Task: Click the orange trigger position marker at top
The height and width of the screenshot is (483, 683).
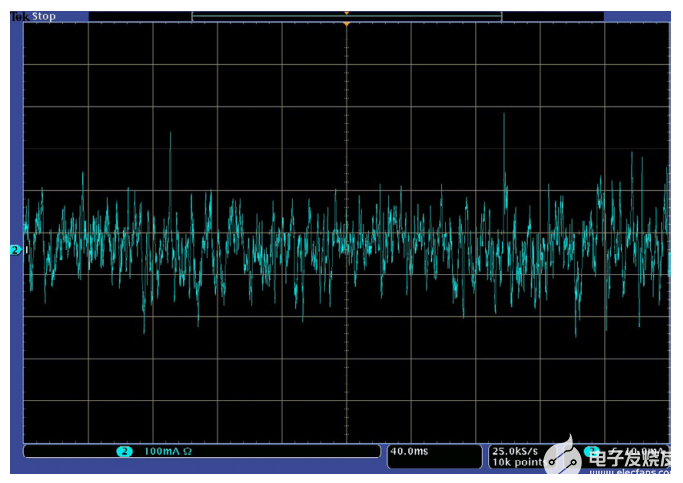Action: pos(346,23)
